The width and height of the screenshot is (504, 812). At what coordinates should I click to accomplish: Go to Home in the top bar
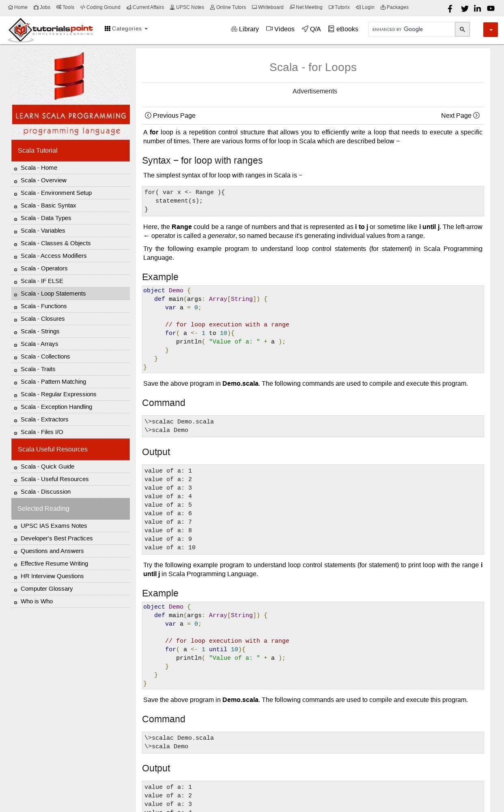18,7
